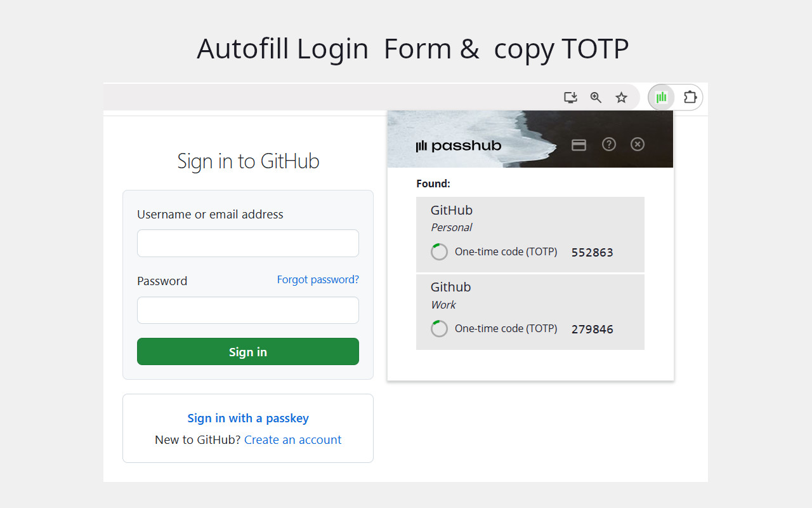Click the PassHub extension icon in toolbar

[661, 97]
